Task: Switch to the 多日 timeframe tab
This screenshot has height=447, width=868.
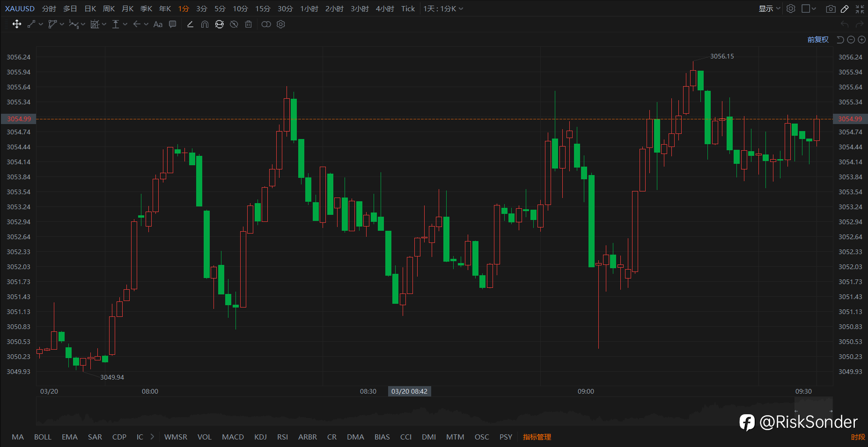Action: (70, 9)
